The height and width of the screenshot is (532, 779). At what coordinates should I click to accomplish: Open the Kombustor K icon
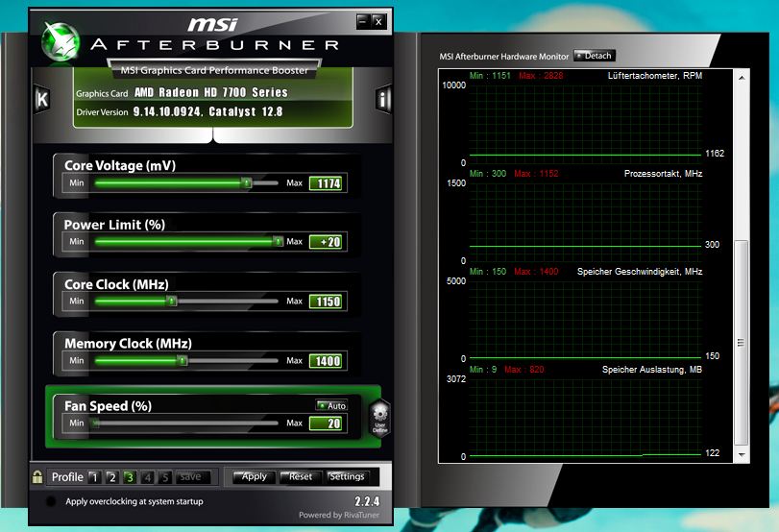(x=42, y=99)
